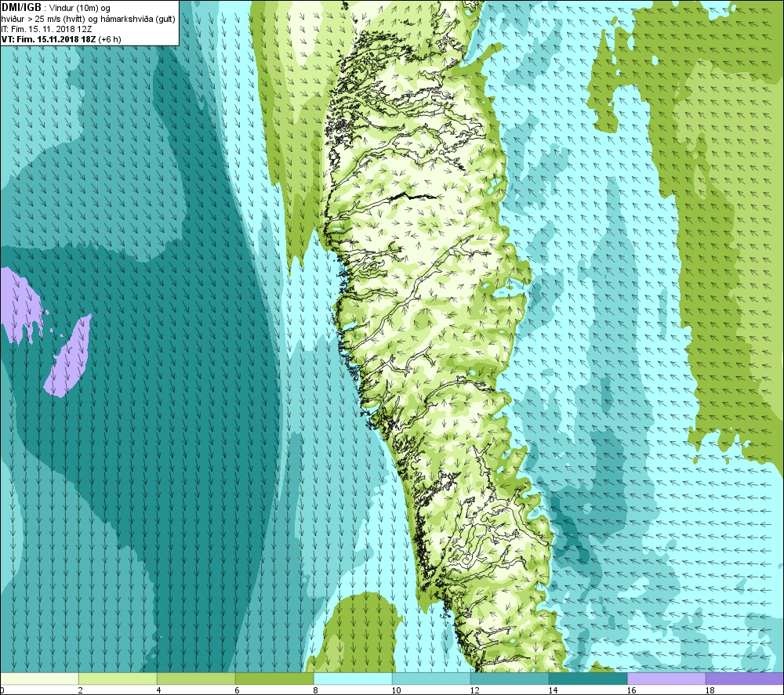This screenshot has height=695, width=784.
Task: Click the legend scale label '16'
Action: click(631, 690)
